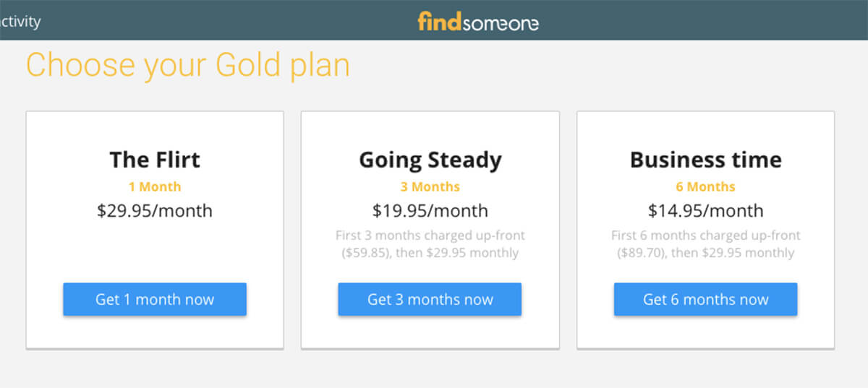Click empty space in the dark header bar
The height and width of the screenshot is (388, 868).
click(x=687, y=20)
